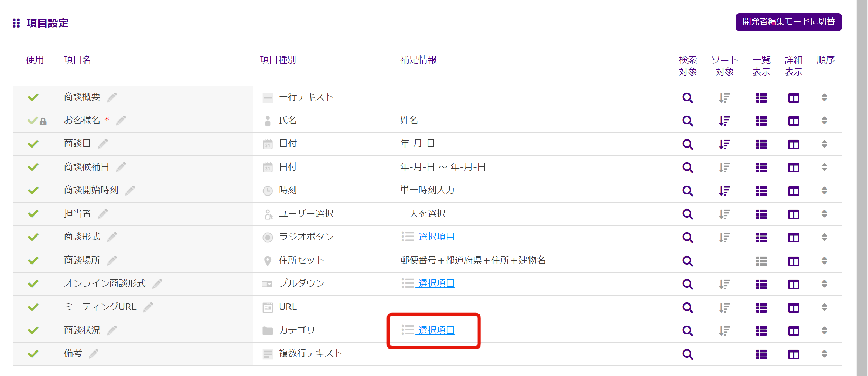Click the vertical scrollbar on right edge

point(862,188)
